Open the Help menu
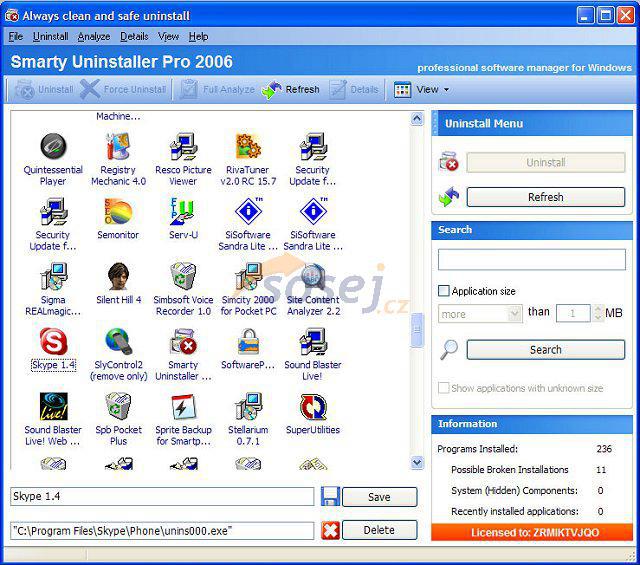Image resolution: width=640 pixels, height=565 pixels. pyautogui.click(x=198, y=36)
